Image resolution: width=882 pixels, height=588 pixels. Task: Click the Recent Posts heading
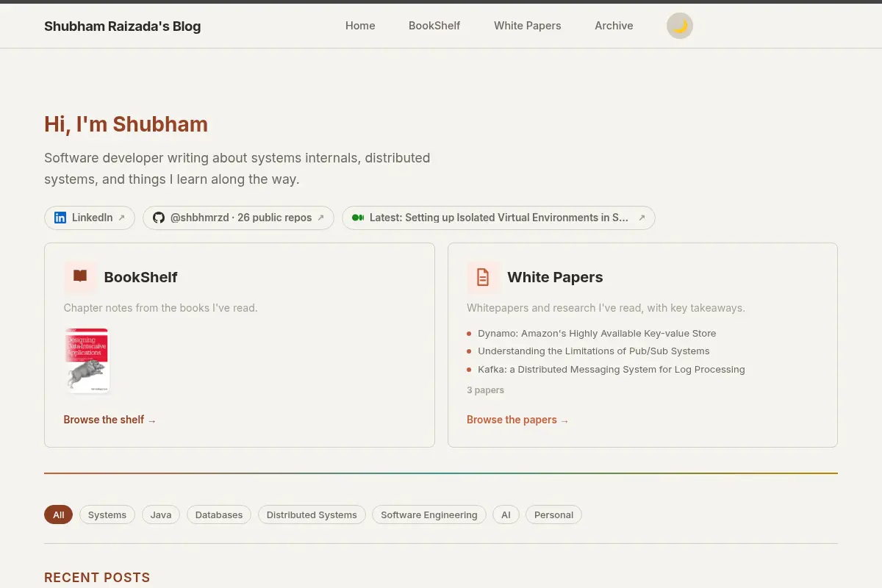(x=97, y=578)
